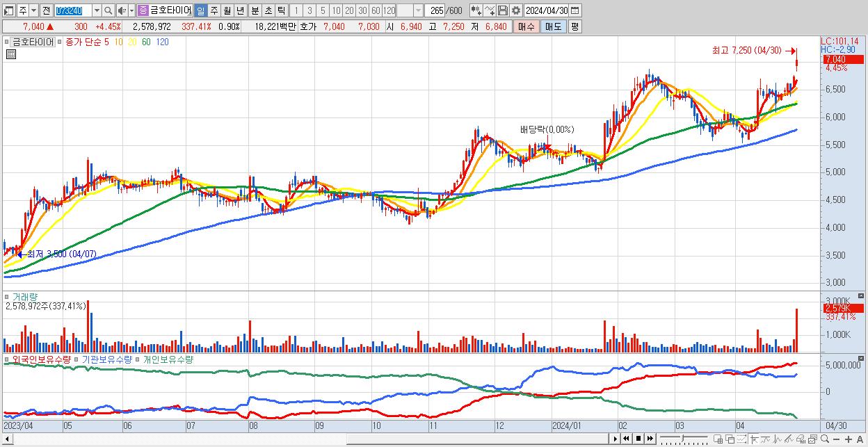Screen dimensions: 868x447
Task: Click the multi-window grid layout icon
Action: point(718,439)
